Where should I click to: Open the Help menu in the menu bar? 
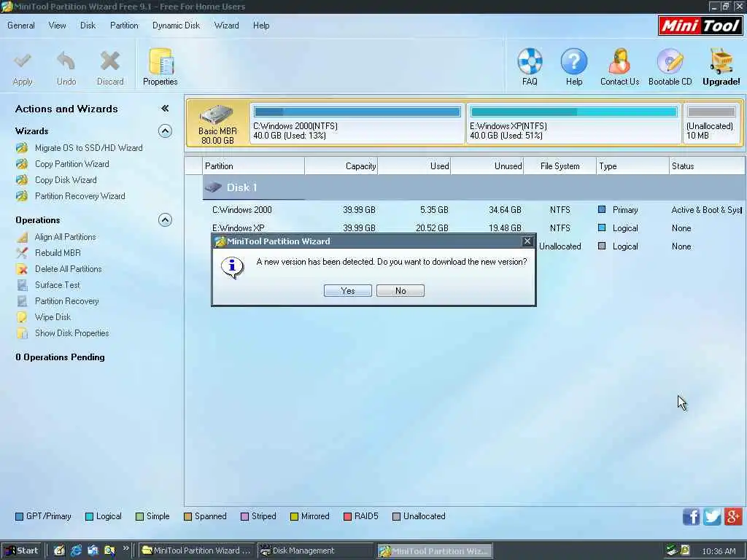click(x=261, y=26)
